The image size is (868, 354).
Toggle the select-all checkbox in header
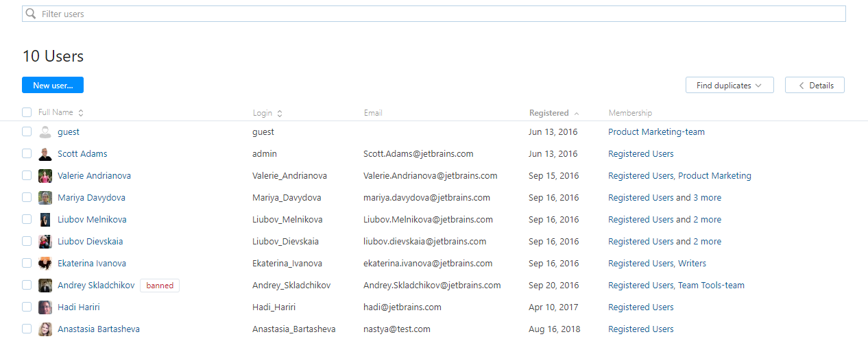27,112
